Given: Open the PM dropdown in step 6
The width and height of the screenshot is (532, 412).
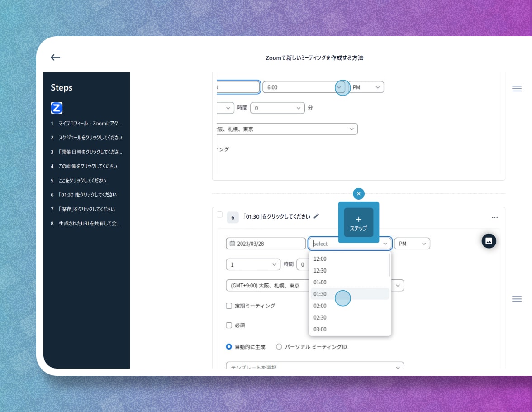Looking at the screenshot, I should coord(412,244).
